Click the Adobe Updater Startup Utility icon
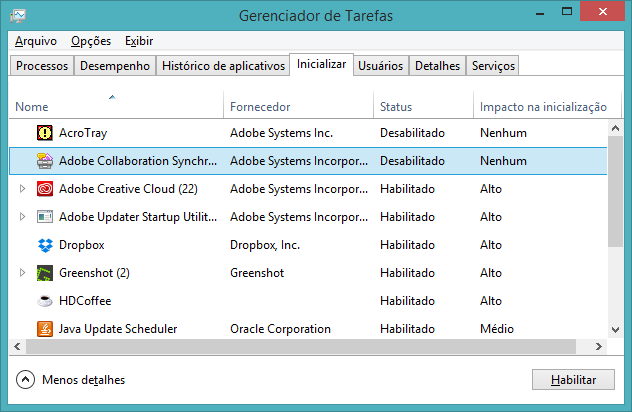 45,217
